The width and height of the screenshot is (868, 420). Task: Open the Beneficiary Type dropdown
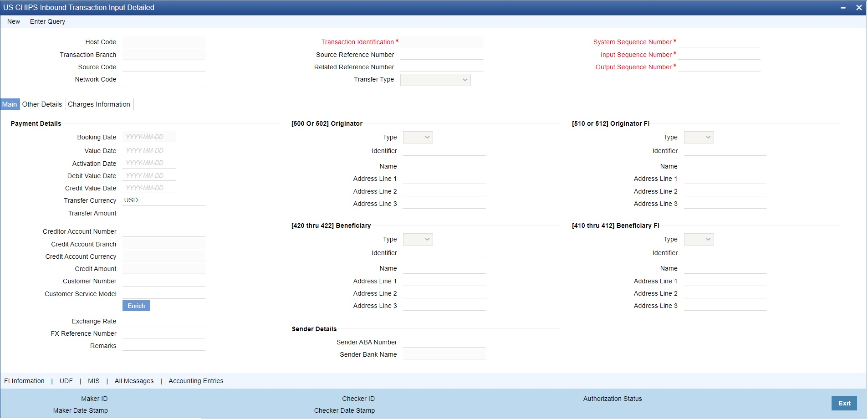pos(418,239)
